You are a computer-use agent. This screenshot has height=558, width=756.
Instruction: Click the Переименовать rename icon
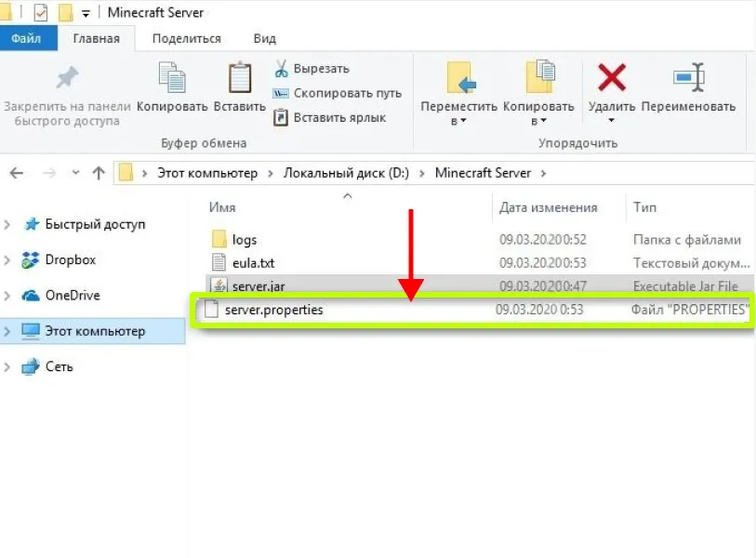688,76
